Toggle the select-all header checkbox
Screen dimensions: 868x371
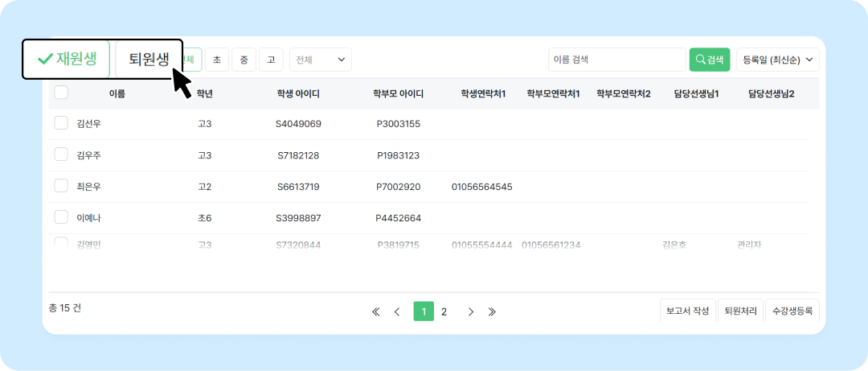click(x=61, y=93)
